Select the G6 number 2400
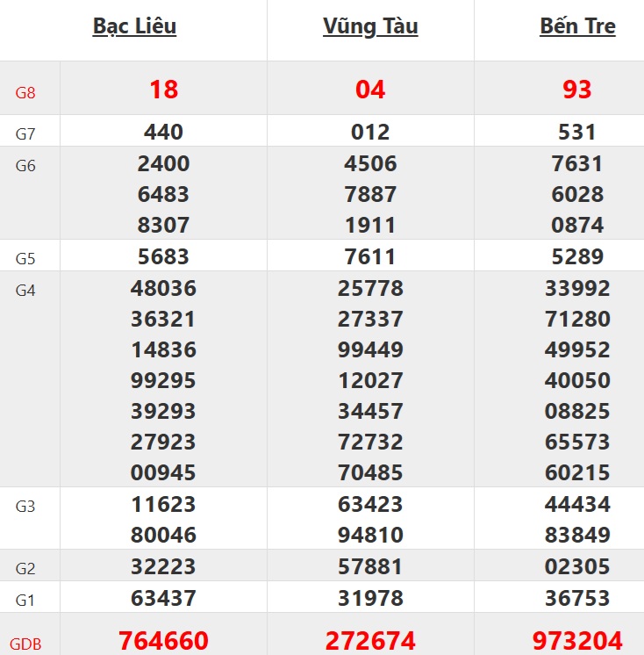Viewport: 644px width, 655px height. click(x=163, y=163)
